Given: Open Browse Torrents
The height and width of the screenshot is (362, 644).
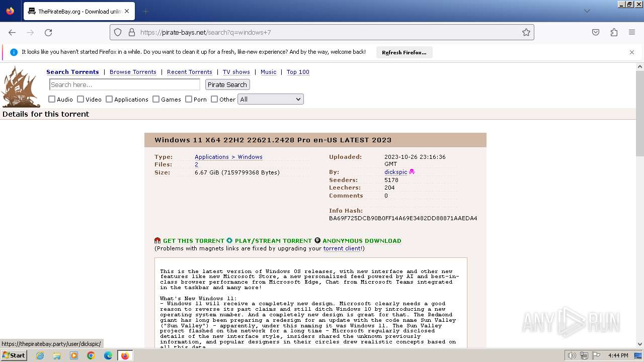Looking at the screenshot, I should click(x=133, y=72).
